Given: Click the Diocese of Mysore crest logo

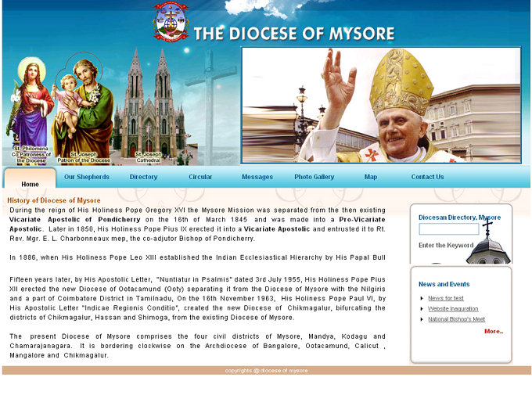Looking at the screenshot, I should 171,22.
